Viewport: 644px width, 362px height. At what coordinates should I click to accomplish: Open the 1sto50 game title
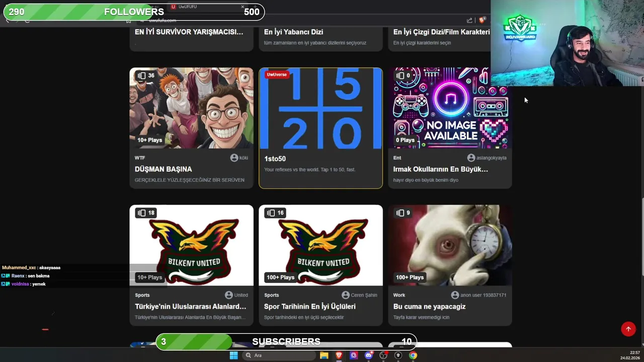[275, 159]
